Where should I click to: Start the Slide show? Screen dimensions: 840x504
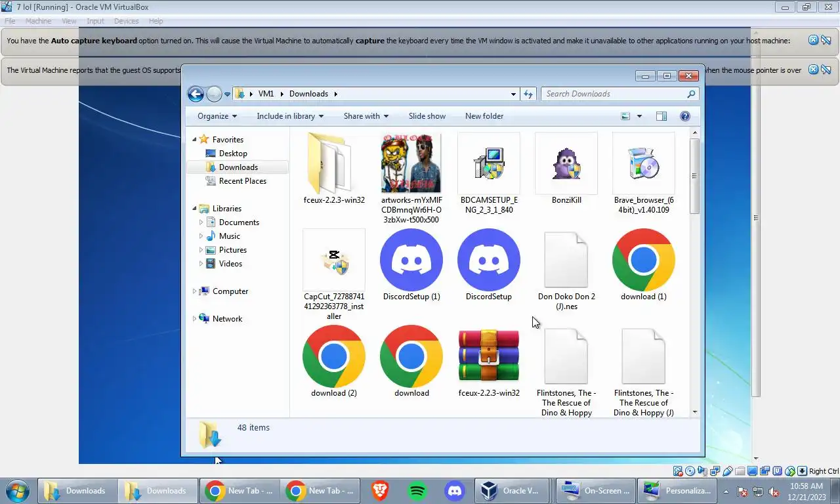(427, 116)
